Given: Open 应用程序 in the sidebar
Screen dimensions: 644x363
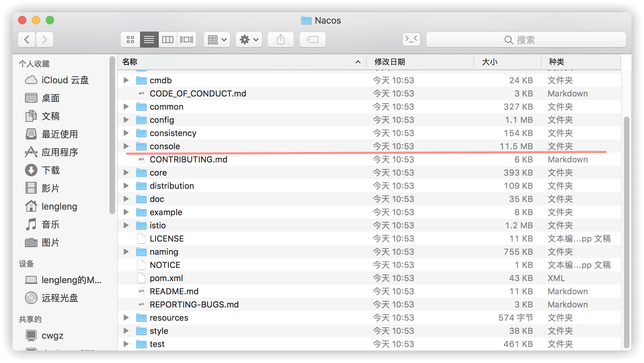Looking at the screenshot, I should coord(51,152).
